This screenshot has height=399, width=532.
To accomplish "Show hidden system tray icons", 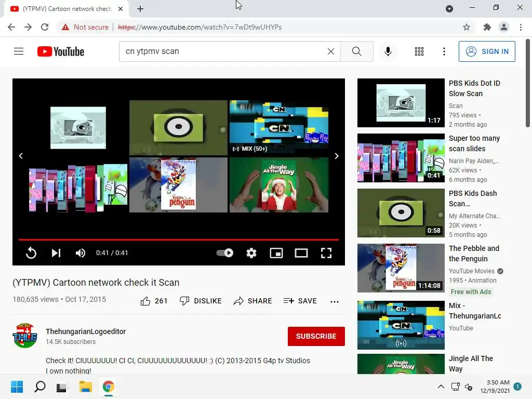I will 441,387.
